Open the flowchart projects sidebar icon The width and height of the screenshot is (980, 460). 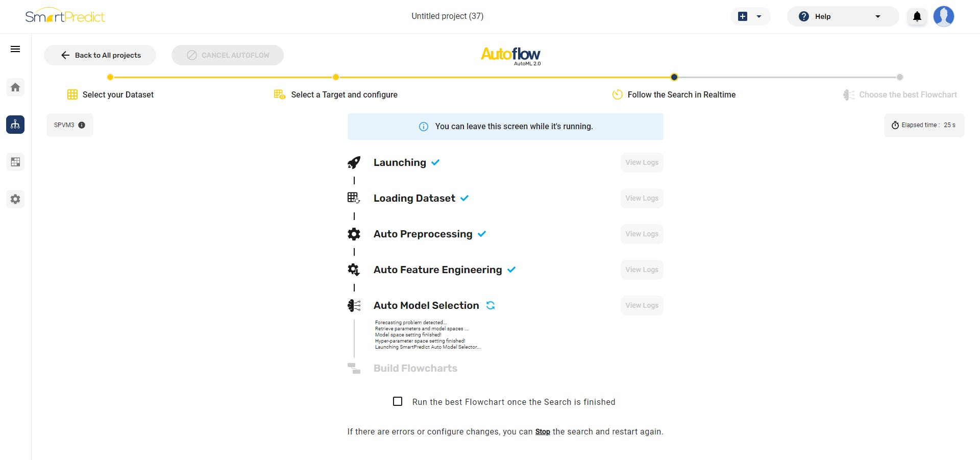tap(15, 125)
